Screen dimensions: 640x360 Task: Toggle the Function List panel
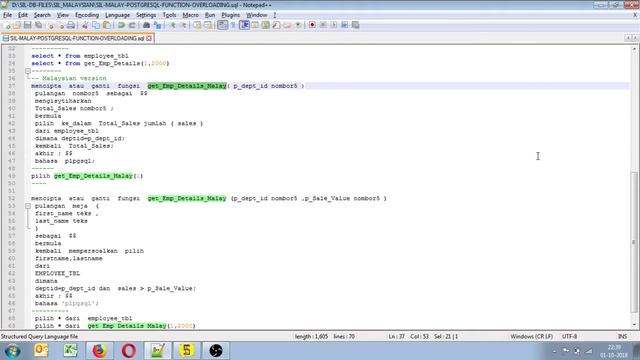tap(276, 25)
